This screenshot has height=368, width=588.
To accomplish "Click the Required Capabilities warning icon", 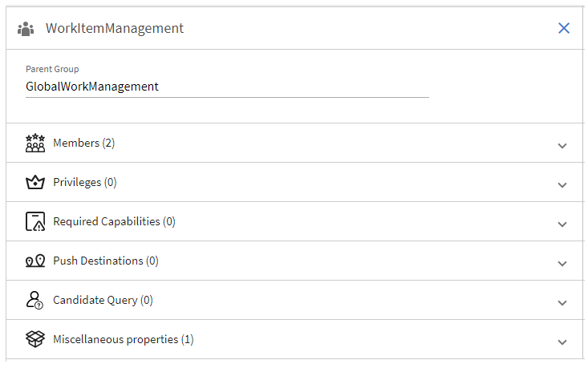I will tap(35, 222).
